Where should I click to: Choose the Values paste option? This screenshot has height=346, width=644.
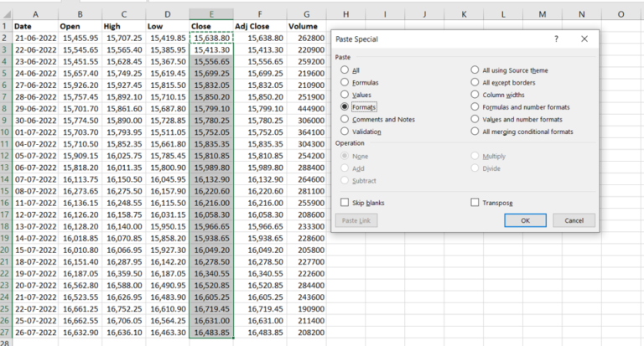(x=345, y=96)
